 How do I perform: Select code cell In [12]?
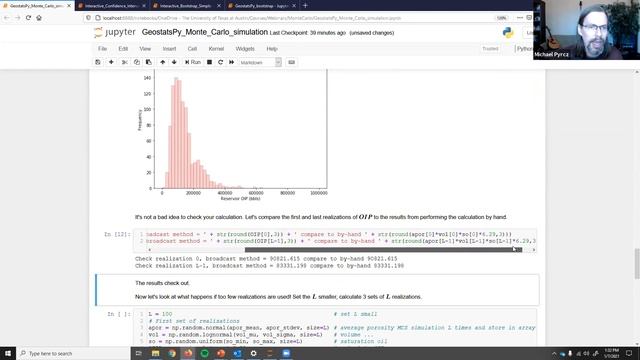coord(335,238)
